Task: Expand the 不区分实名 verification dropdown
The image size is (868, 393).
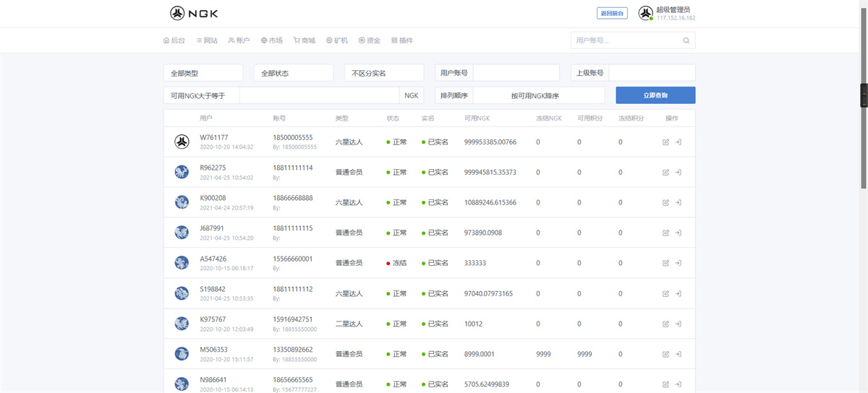Action: tap(383, 73)
